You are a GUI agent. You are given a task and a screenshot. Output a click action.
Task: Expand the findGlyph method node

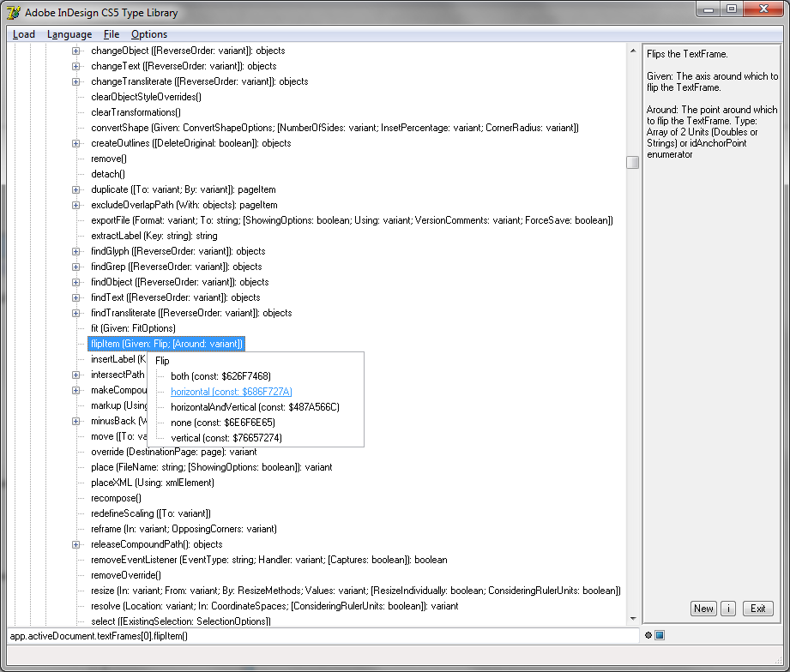point(75,252)
